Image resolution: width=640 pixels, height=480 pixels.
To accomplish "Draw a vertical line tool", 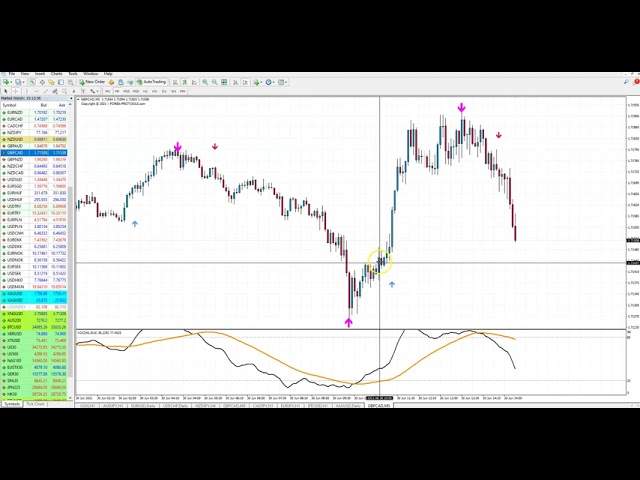I will [x=27, y=91].
